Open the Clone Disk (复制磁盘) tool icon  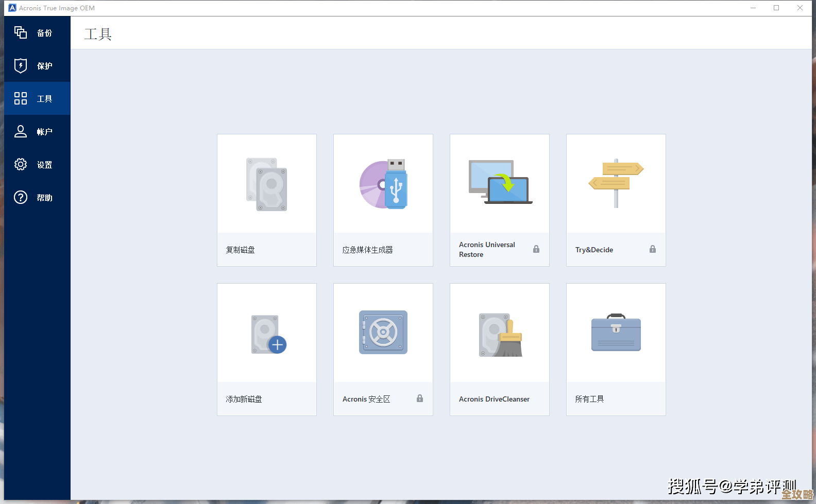coord(266,184)
